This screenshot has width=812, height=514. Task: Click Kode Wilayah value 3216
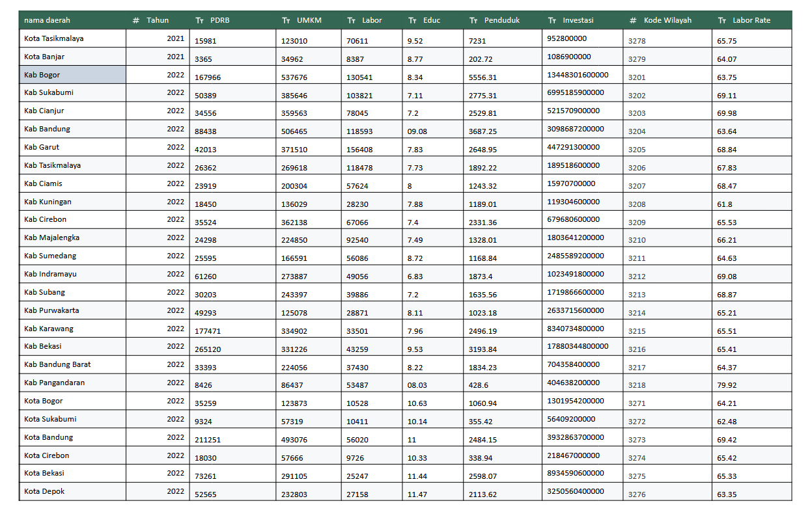tap(637, 349)
